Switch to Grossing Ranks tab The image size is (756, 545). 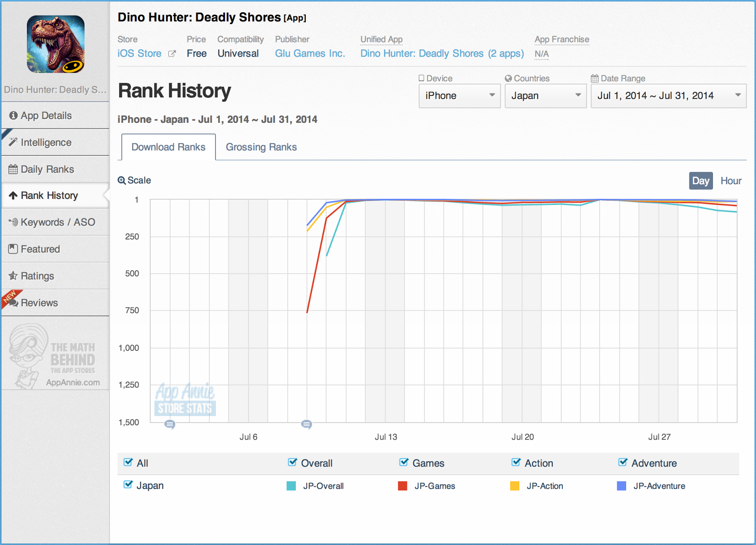261,147
